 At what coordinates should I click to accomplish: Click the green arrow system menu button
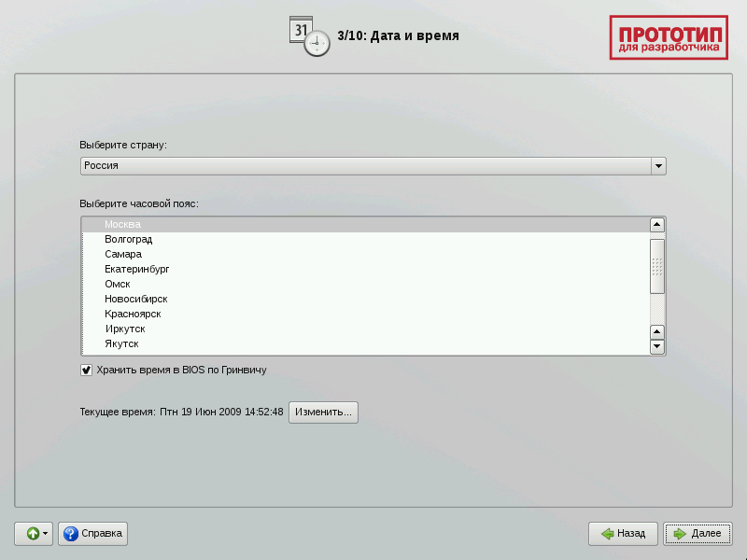33,533
